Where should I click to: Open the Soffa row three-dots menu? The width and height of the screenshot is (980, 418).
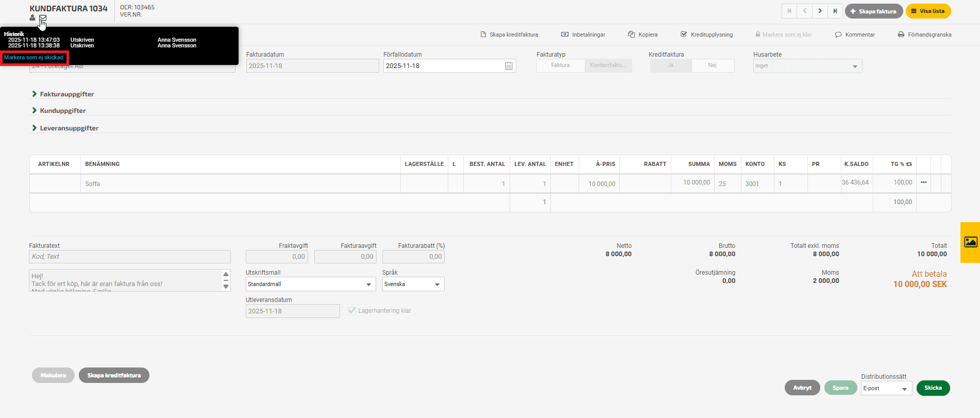[x=923, y=182]
